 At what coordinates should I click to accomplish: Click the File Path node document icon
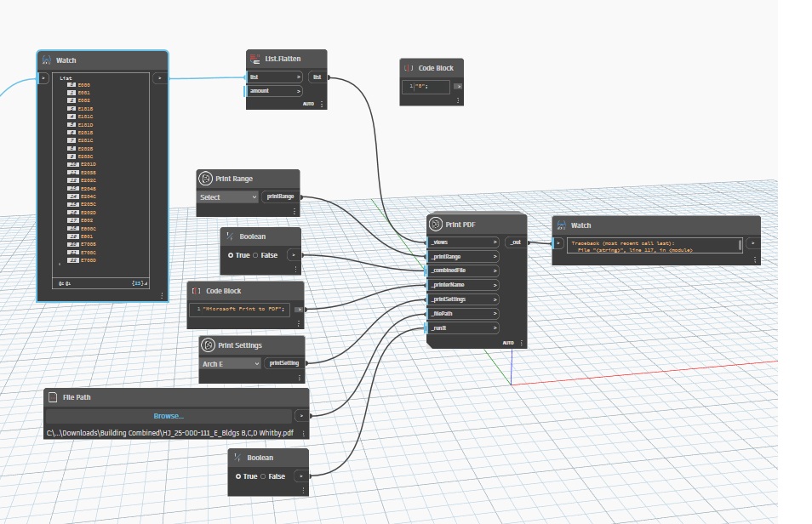pyautogui.click(x=53, y=397)
